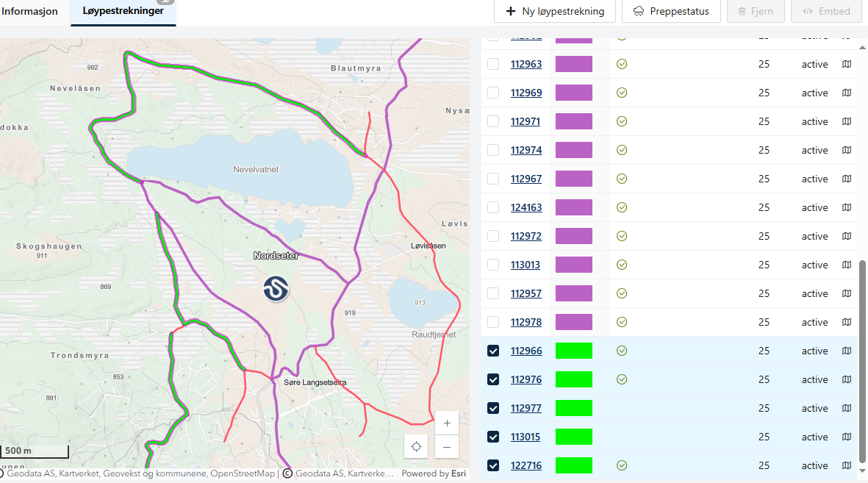Viewport: 868px width, 483px height.
Task: Click the ski resort marker at Nordseter
Action: coord(276,288)
